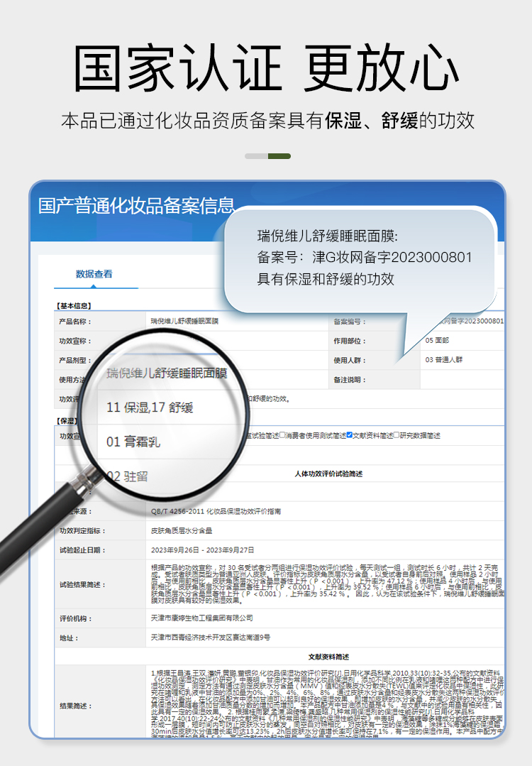Check the 消费者使用测试简述 checkbox

pyautogui.click(x=282, y=434)
